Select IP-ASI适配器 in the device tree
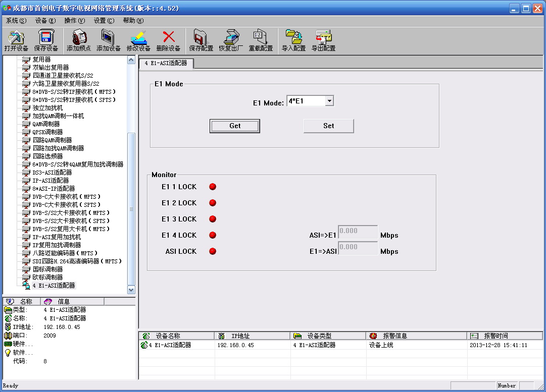The width and height of the screenshot is (546, 392). click(51, 181)
